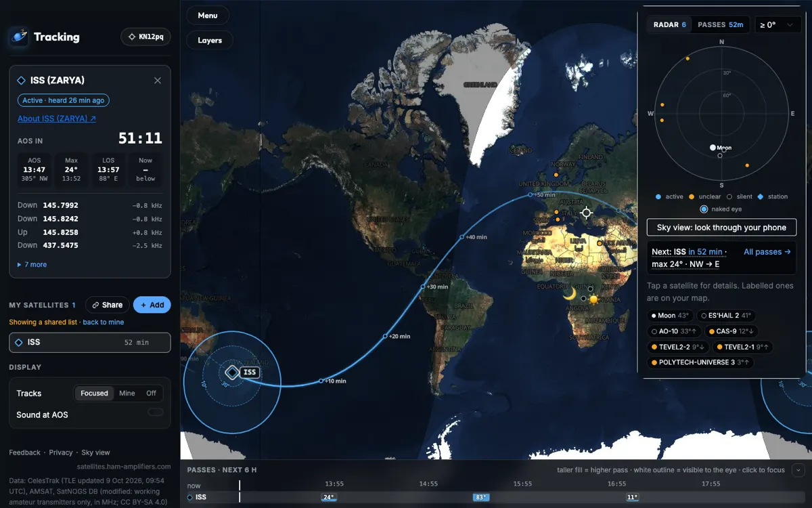The image size is (812, 508).
Task: Select the TEVEL2-1 satellite chip
Action: [742, 347]
